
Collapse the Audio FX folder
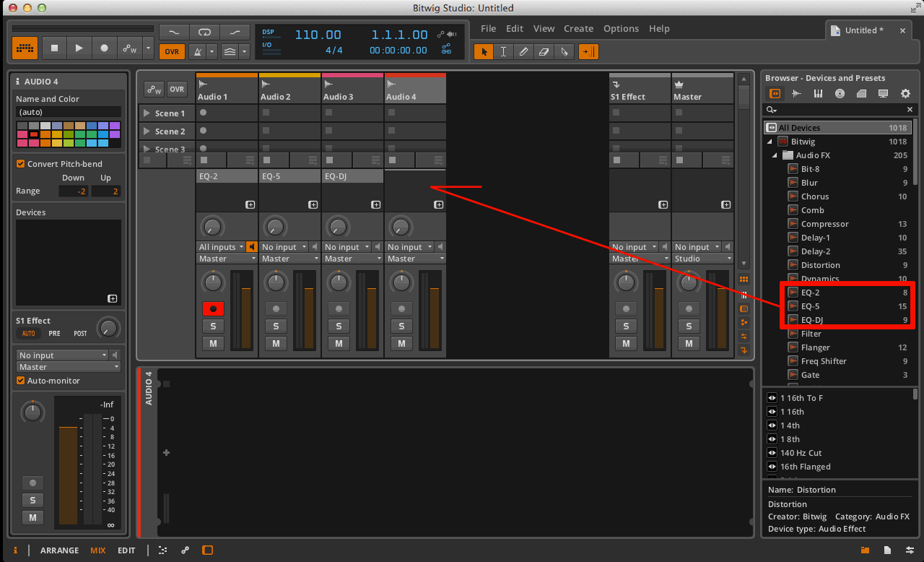tap(775, 155)
